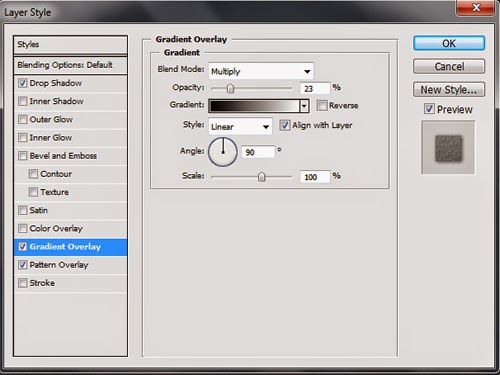
Task: Enable the Stroke checkbox
Action: click(x=22, y=283)
